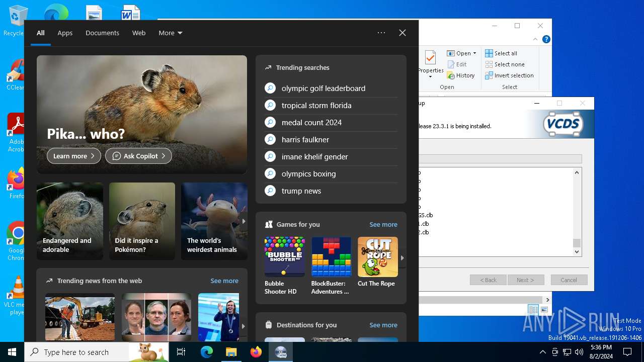Switch to VCDS installer on taskbar
The height and width of the screenshot is (362, 644).
(281, 352)
